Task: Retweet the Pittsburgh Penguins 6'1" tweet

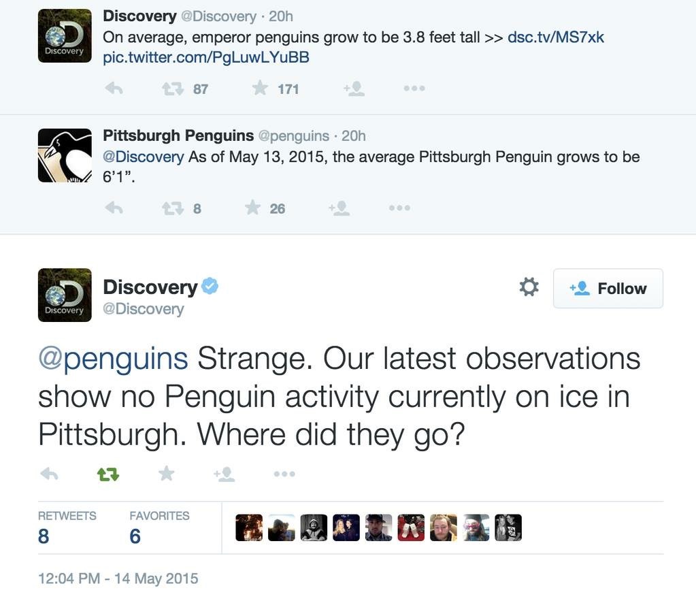Action: [173, 208]
